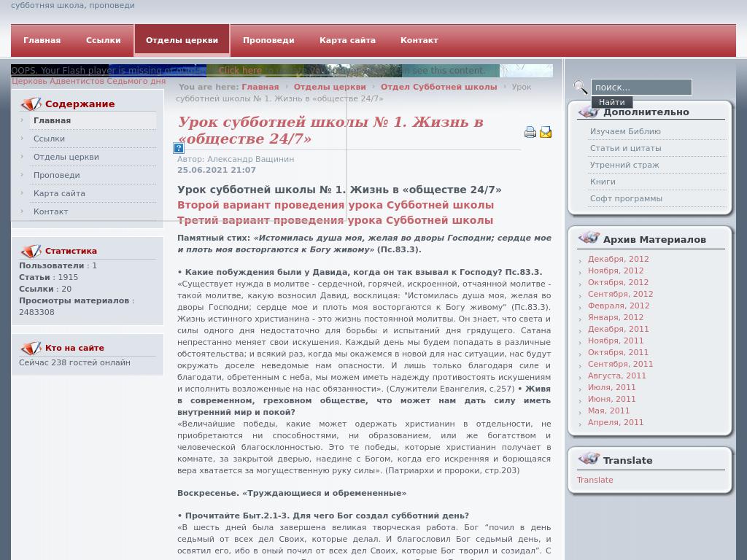The width and height of the screenshot is (747, 560).
Task: Click the print icon above the lesson article
Action: click(x=530, y=132)
